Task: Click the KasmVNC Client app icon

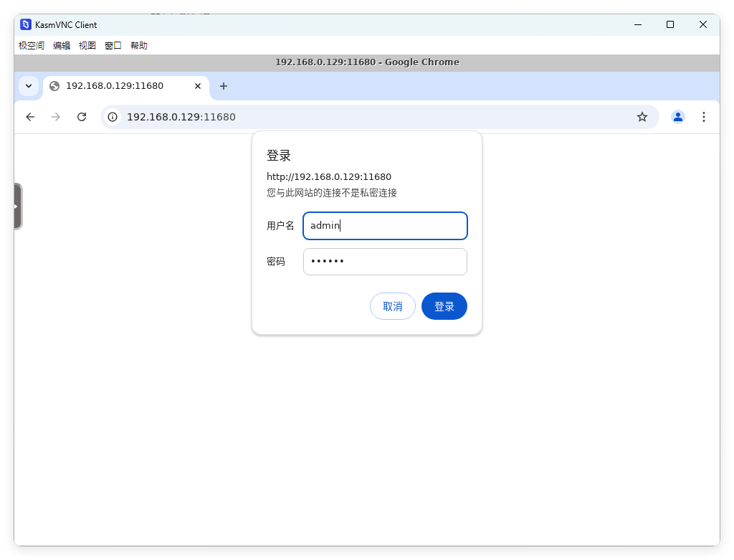Action: (x=26, y=25)
